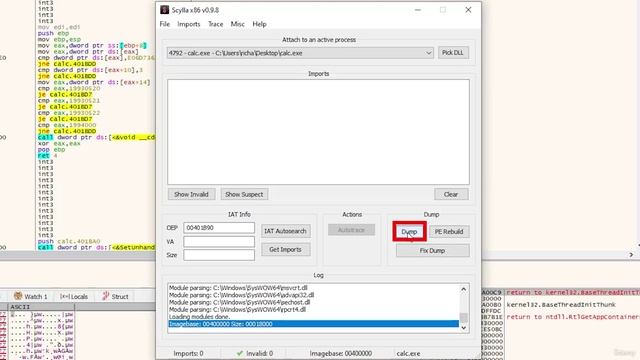Viewport: 640px width, 360px height.
Task: Switch to the Locals tab in debugger
Action: (74, 297)
